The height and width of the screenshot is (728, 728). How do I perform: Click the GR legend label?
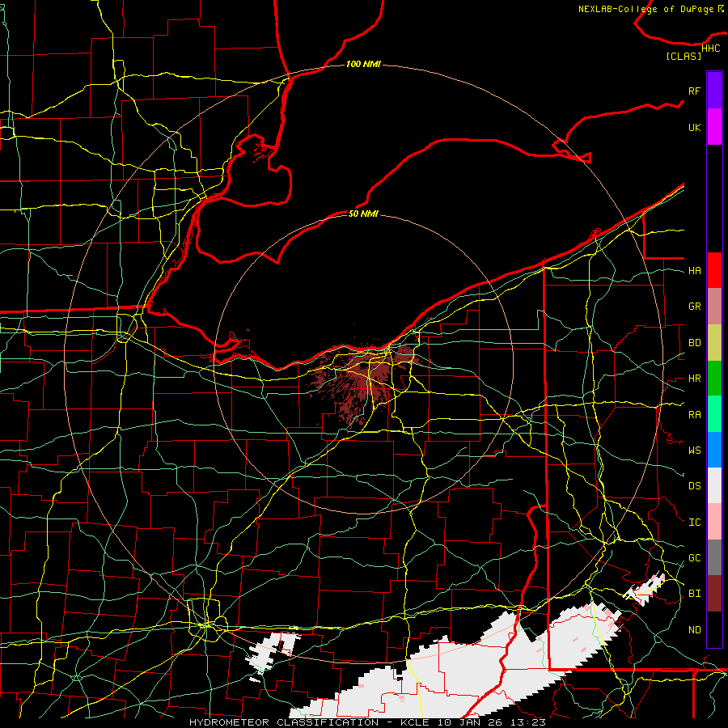click(x=694, y=307)
